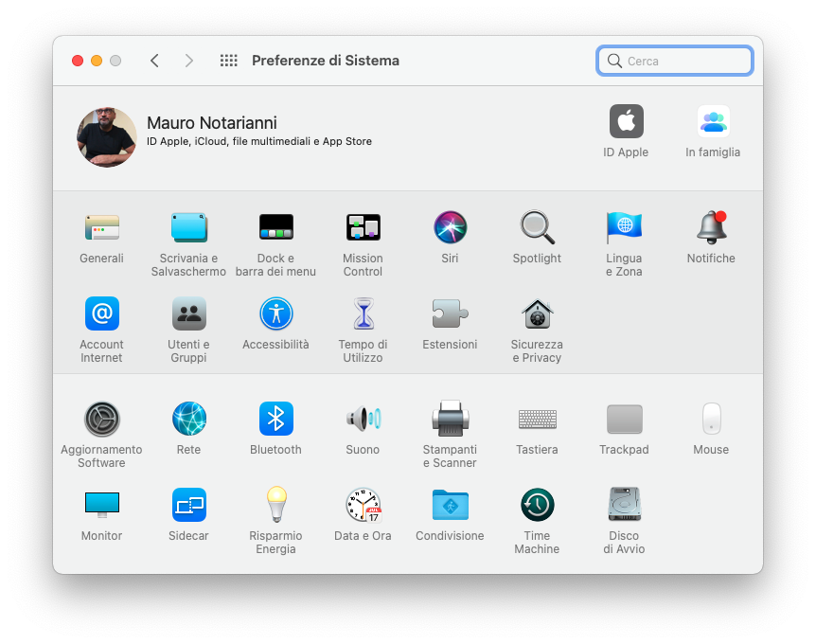Open Bluetooth preferences
Image resolution: width=816 pixels, height=644 pixels.
point(275,419)
